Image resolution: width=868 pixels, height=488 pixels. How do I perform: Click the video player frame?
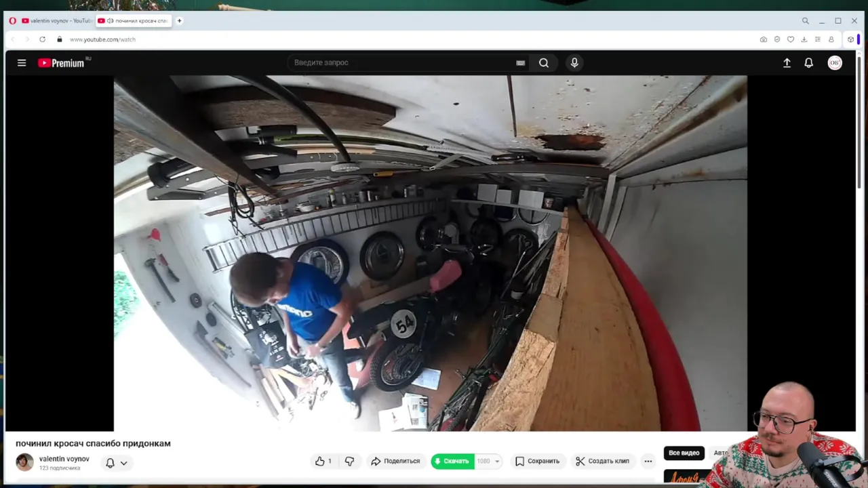click(x=431, y=253)
